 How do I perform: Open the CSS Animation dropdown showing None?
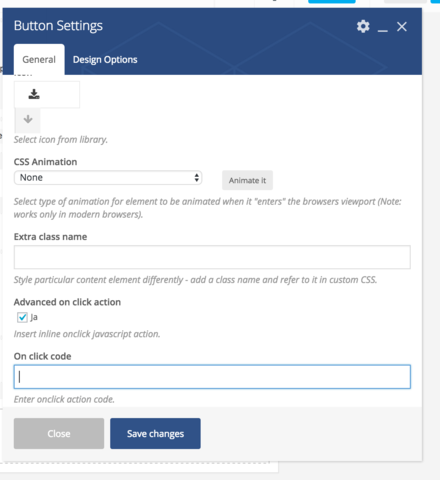(108, 178)
